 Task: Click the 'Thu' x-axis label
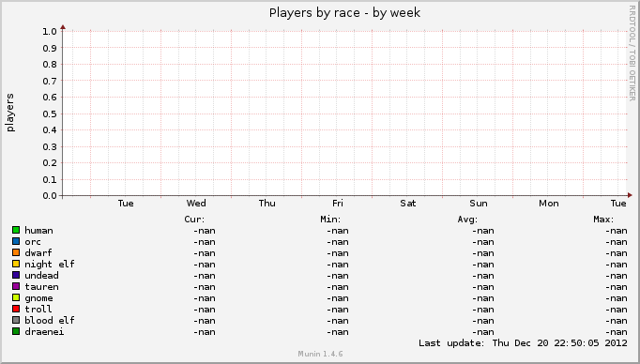(x=267, y=204)
